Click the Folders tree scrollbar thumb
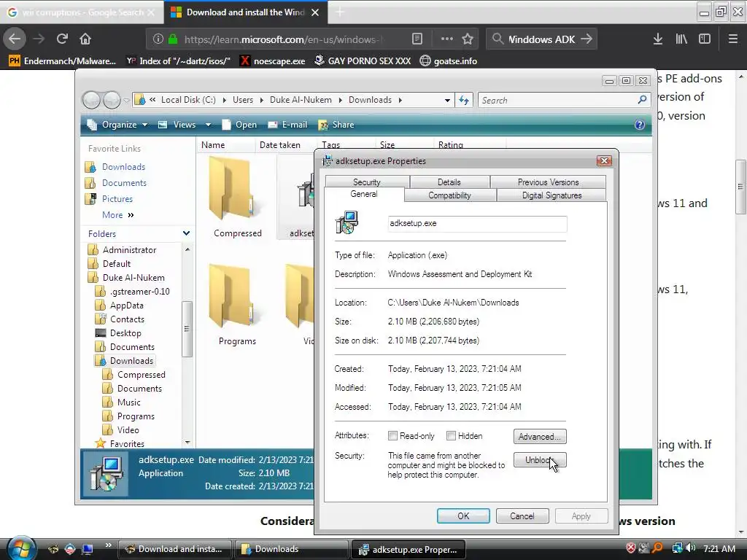 coord(187,329)
